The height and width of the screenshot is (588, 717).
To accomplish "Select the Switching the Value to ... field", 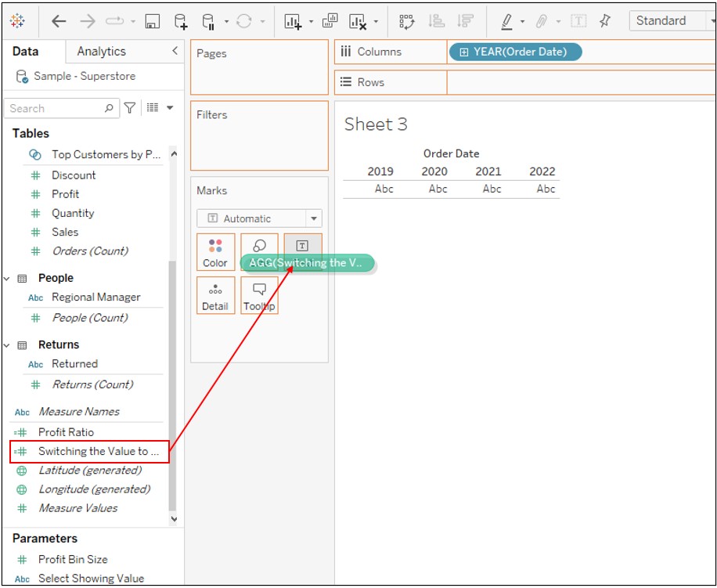I will pos(89,451).
